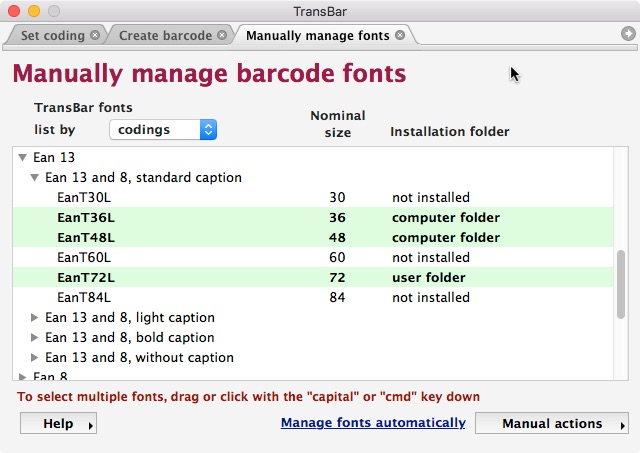Collapse the Ean 13 tree node

click(x=23, y=157)
